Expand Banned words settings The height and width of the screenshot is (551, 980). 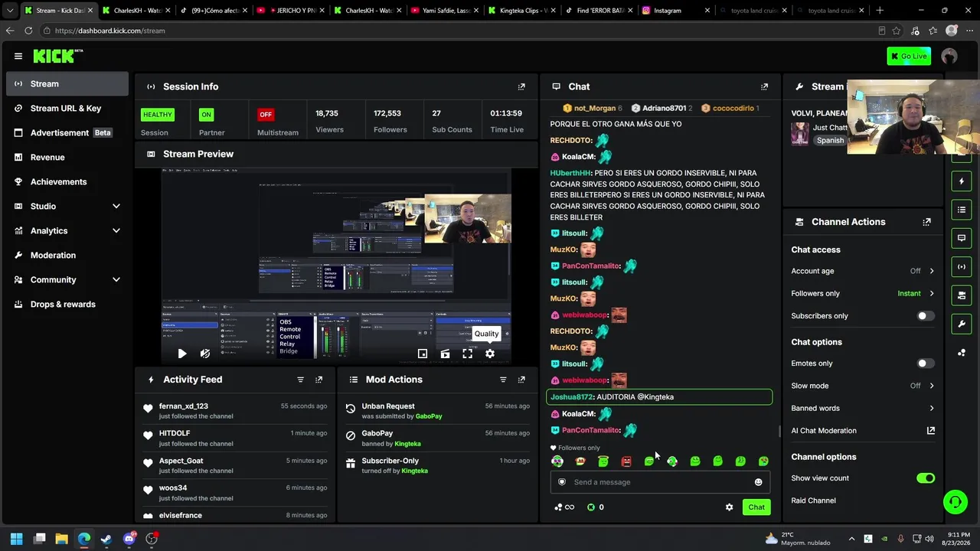pos(932,408)
